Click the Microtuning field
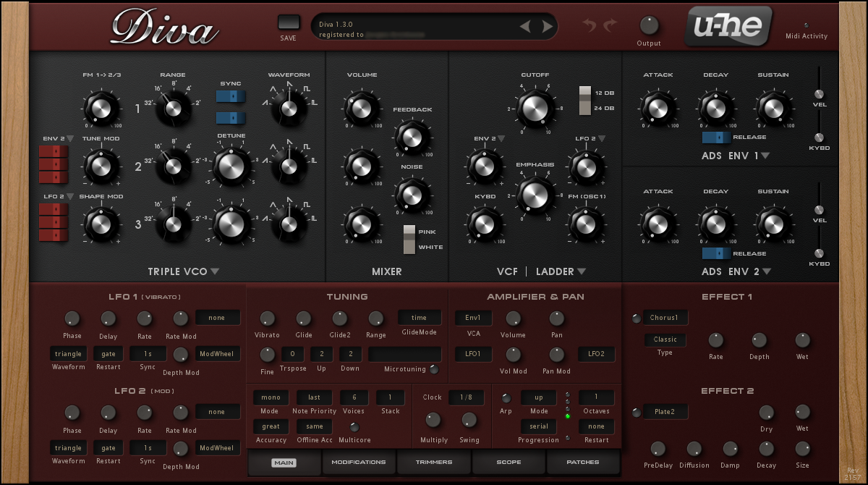 (x=405, y=354)
